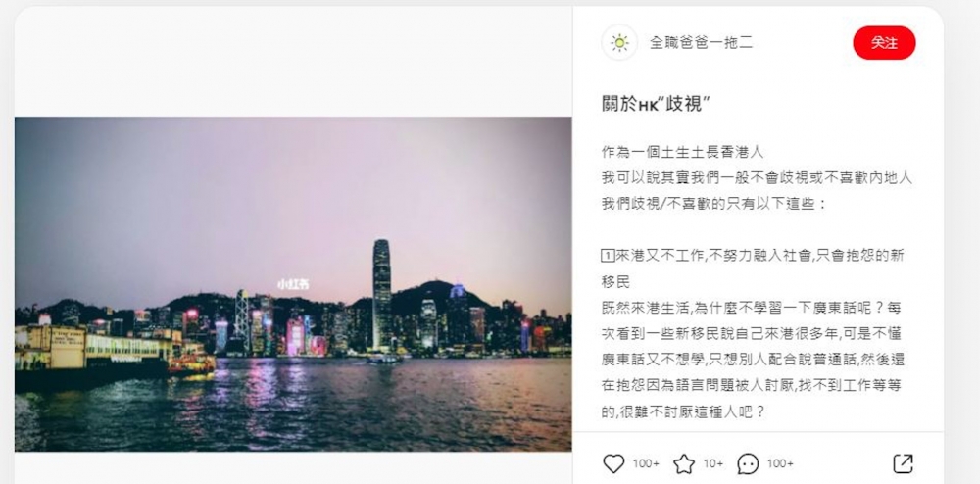The width and height of the screenshot is (980, 484).
Task: Open the 全職爸爸一拖二 profile name
Action: tap(702, 43)
